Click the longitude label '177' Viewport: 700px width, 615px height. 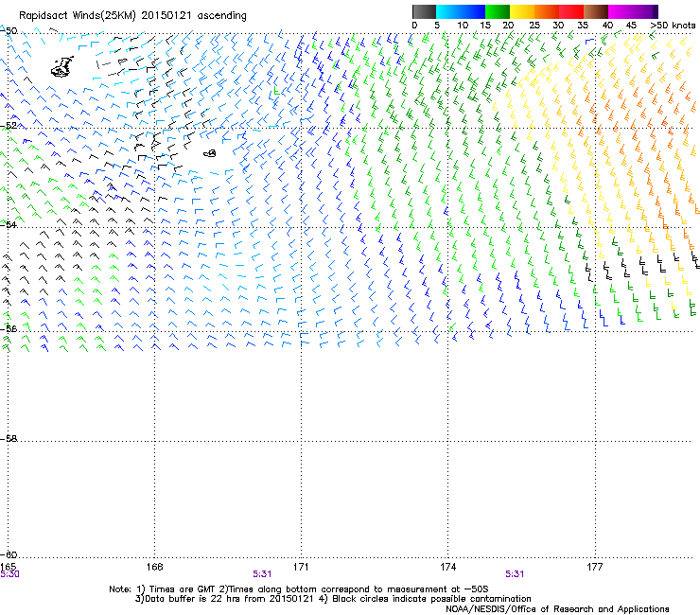point(595,567)
